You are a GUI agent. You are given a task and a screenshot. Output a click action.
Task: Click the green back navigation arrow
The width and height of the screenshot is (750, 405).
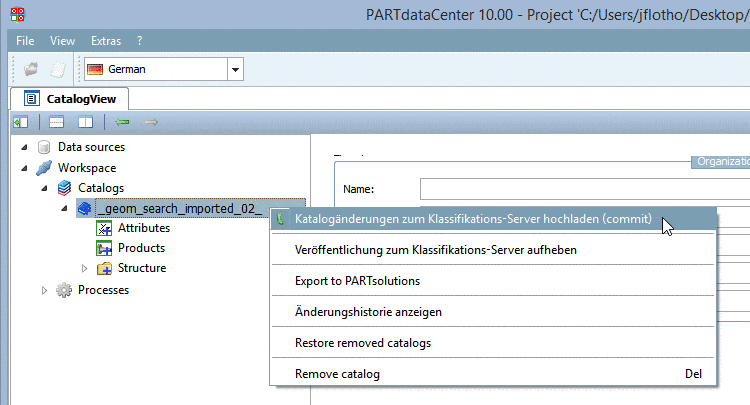(x=122, y=122)
